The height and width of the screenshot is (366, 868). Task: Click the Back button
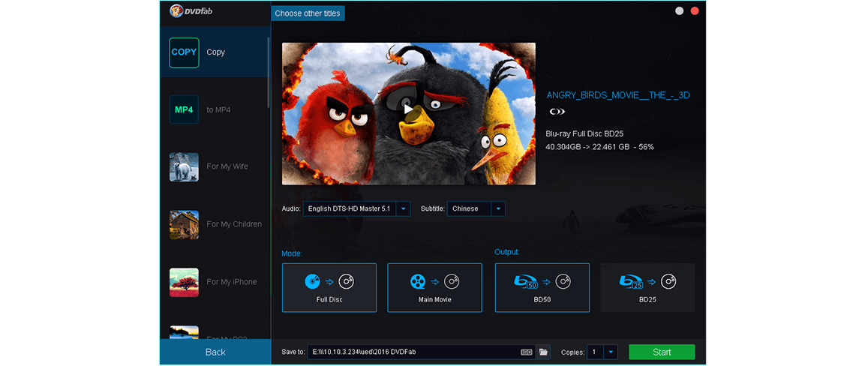(215, 352)
